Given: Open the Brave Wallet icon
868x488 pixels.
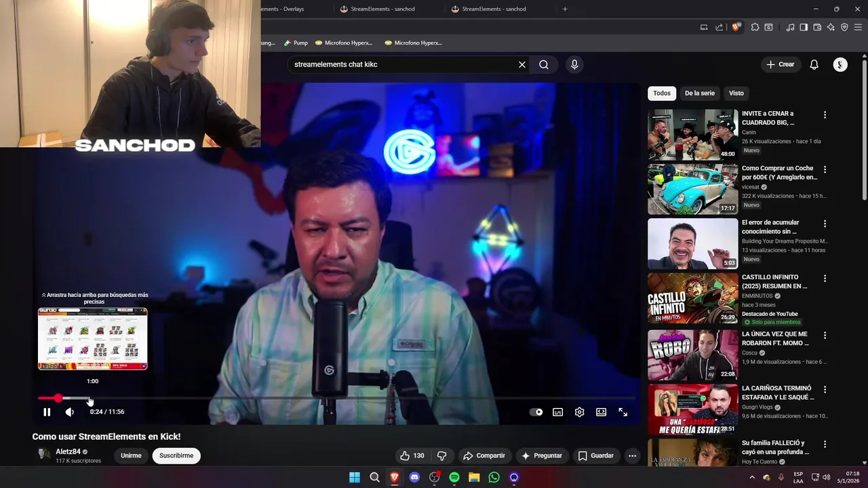Looking at the screenshot, I should pos(817,27).
